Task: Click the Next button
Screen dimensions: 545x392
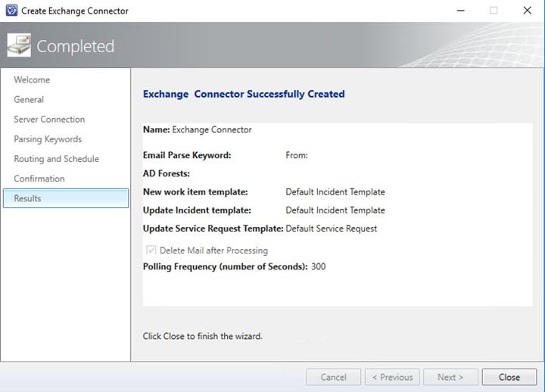Action: point(450,377)
